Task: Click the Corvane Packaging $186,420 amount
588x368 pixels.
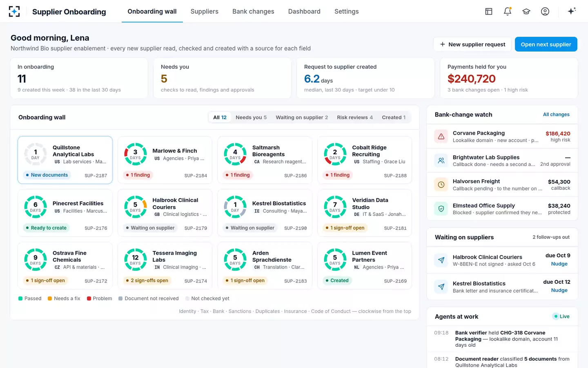Action: click(x=558, y=134)
